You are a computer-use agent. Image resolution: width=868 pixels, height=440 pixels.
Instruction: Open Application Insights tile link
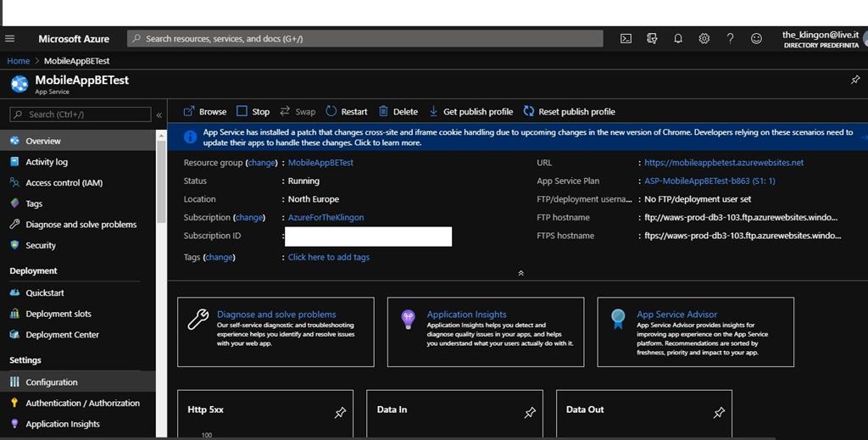tap(467, 315)
